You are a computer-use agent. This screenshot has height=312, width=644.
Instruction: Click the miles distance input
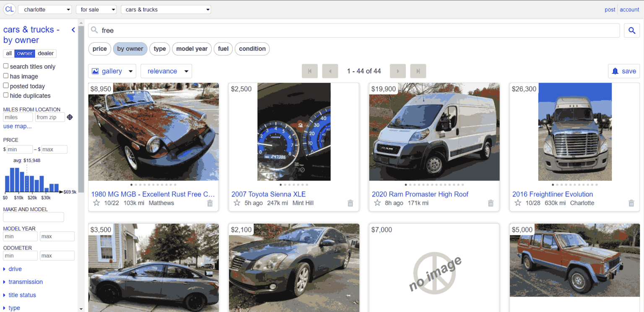click(18, 117)
